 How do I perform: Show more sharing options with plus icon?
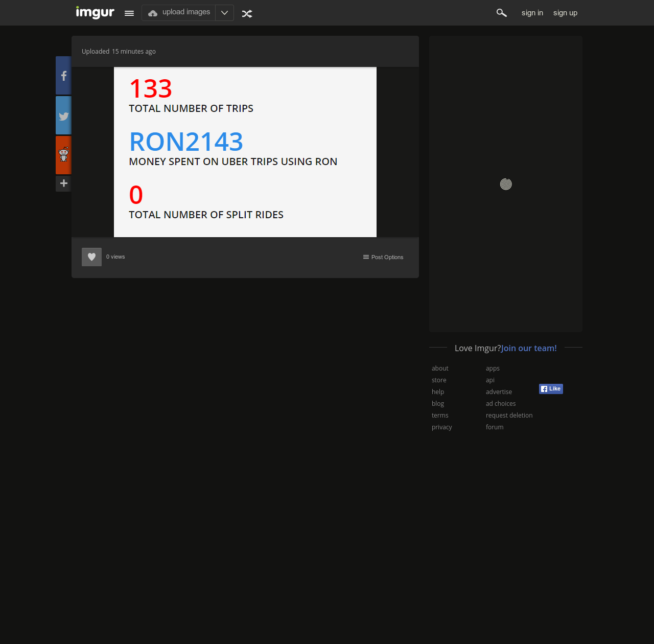click(63, 183)
